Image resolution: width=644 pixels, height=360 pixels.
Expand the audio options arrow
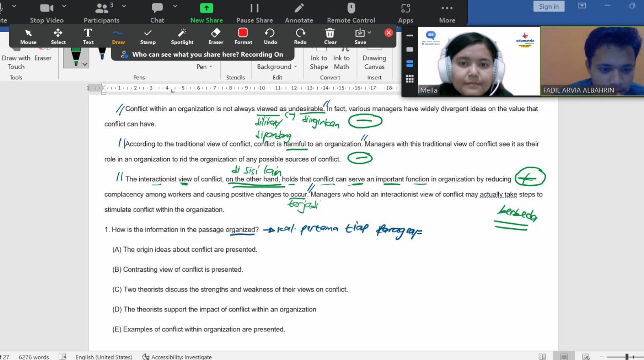(x=14, y=6)
